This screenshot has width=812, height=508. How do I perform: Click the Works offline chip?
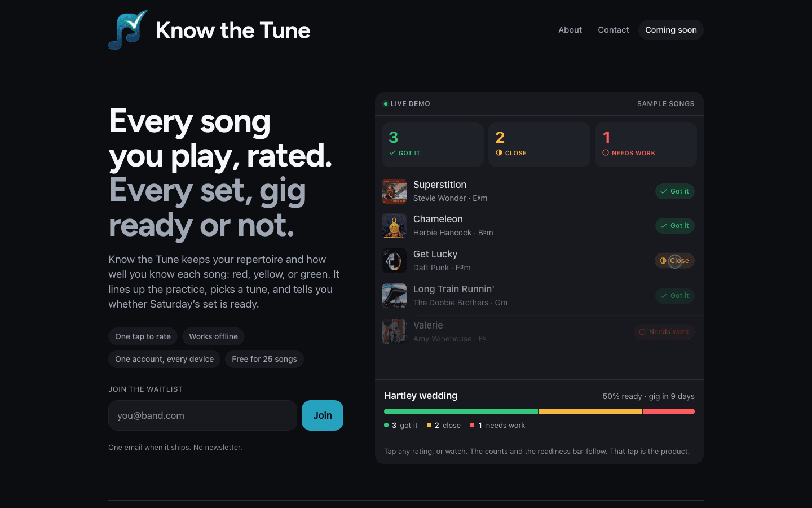point(213,336)
